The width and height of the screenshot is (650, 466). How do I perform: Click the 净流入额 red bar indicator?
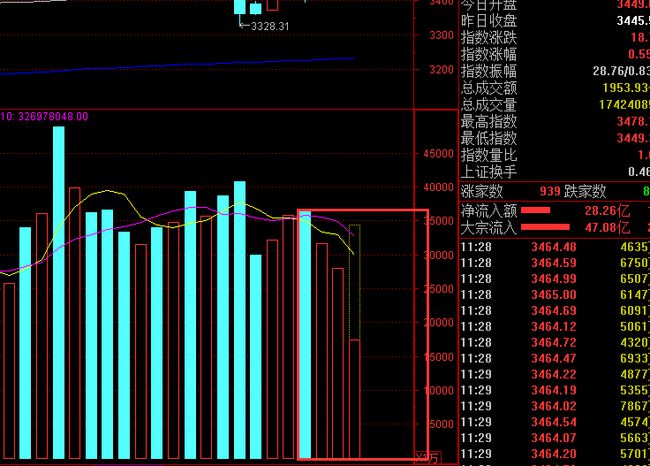(535, 211)
